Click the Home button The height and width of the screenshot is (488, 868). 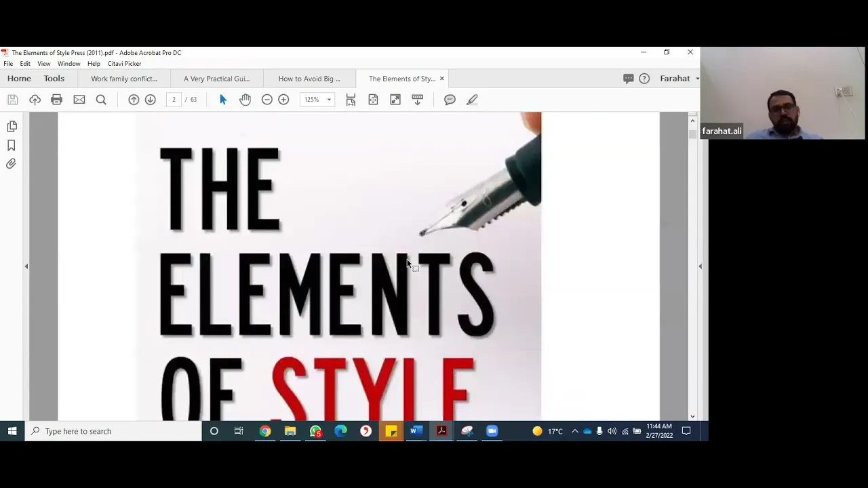[19, 79]
